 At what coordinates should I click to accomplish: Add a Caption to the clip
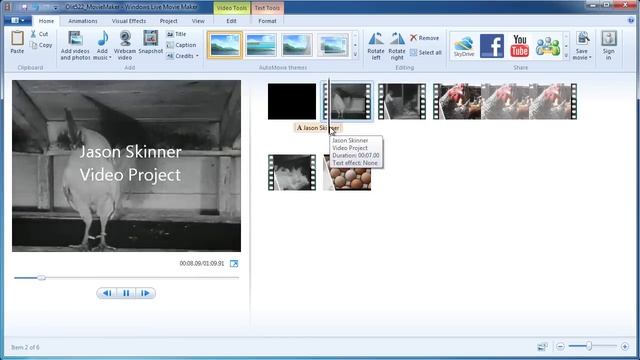181,45
